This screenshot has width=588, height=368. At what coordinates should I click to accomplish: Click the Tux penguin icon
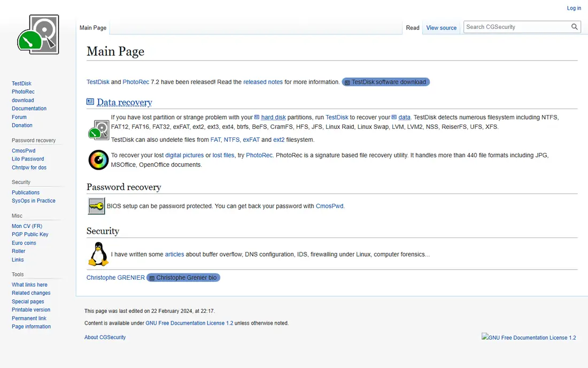click(x=98, y=254)
